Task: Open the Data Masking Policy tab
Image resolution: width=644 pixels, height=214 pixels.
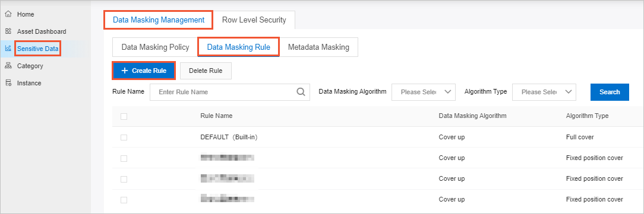Action: tap(155, 47)
